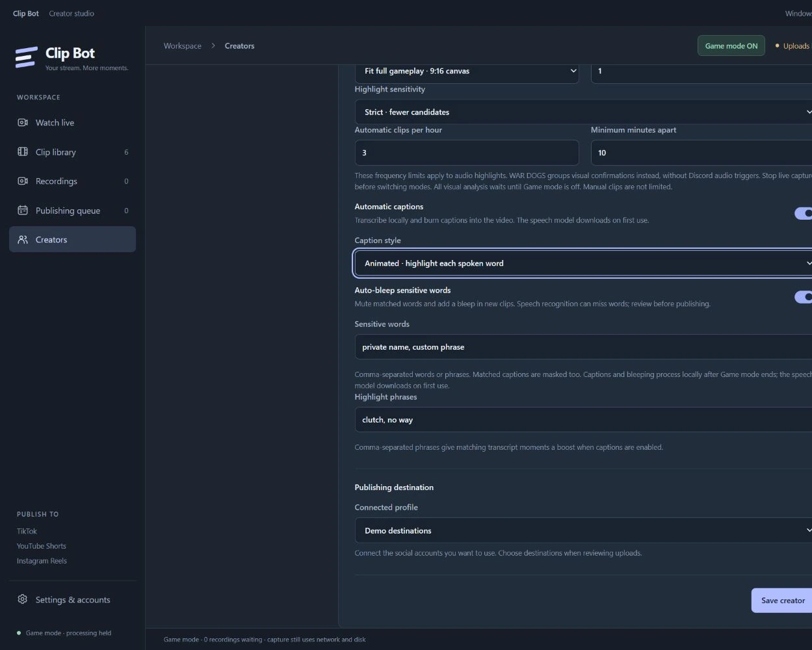This screenshot has height=650, width=812.
Task: Open Watch live in the sidebar
Action: (72, 122)
